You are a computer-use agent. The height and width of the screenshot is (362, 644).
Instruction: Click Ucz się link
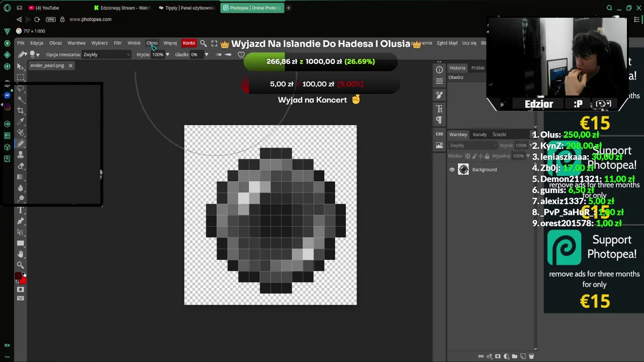click(469, 43)
